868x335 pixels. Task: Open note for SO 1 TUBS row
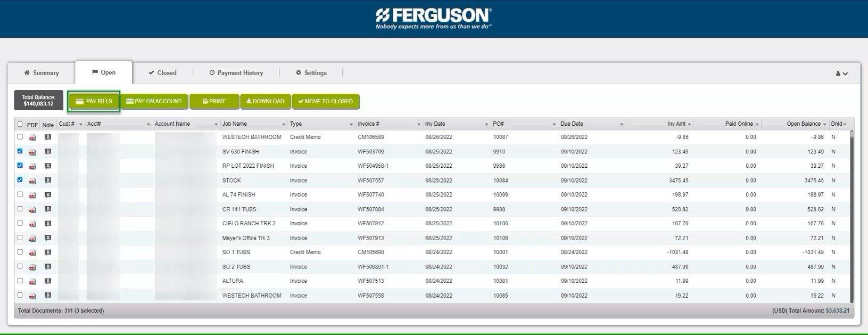pyautogui.click(x=48, y=252)
